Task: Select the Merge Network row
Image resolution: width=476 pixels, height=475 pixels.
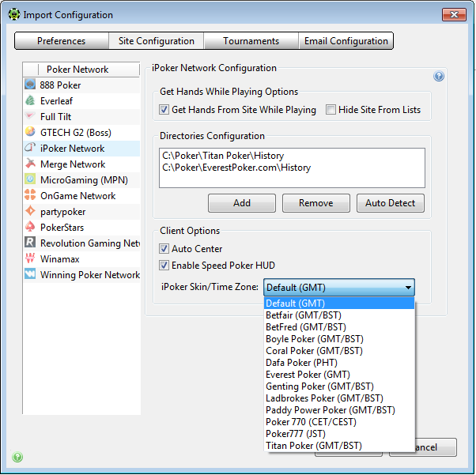Action: click(81, 164)
